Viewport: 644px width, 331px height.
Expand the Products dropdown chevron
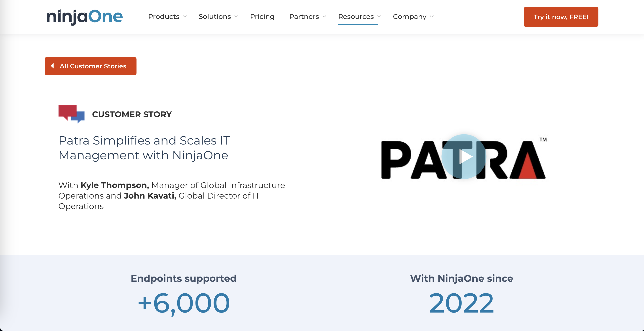[185, 17]
